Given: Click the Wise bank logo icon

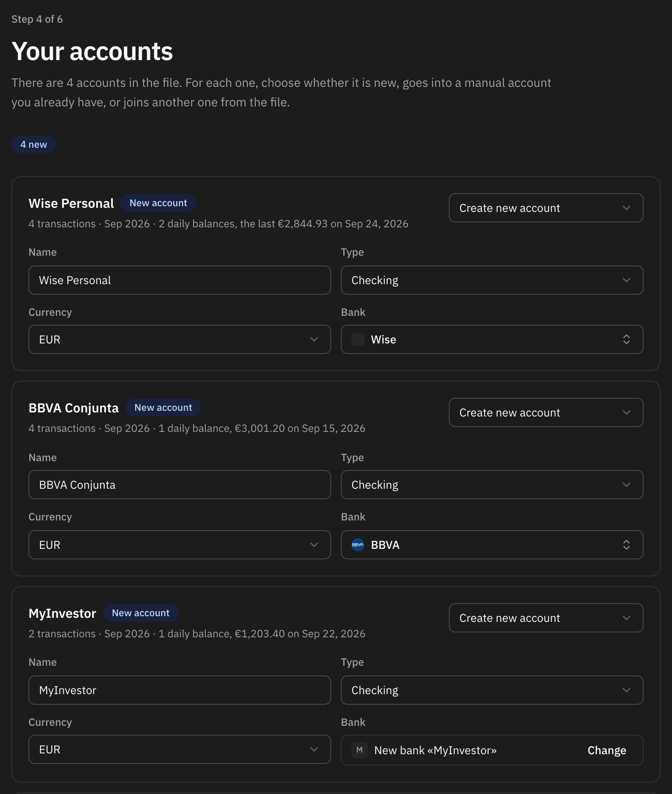Looking at the screenshot, I should coord(358,339).
